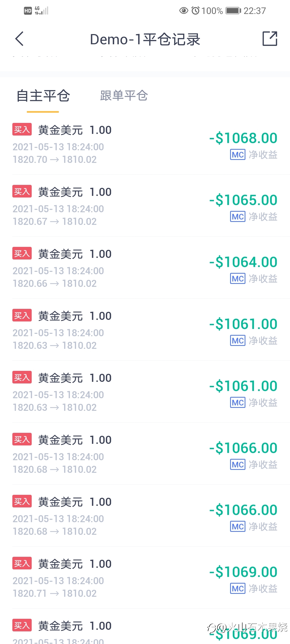Image resolution: width=290 pixels, height=644 pixels.
Task: Tap the back arrow icon
Action: pyautogui.click(x=19, y=39)
